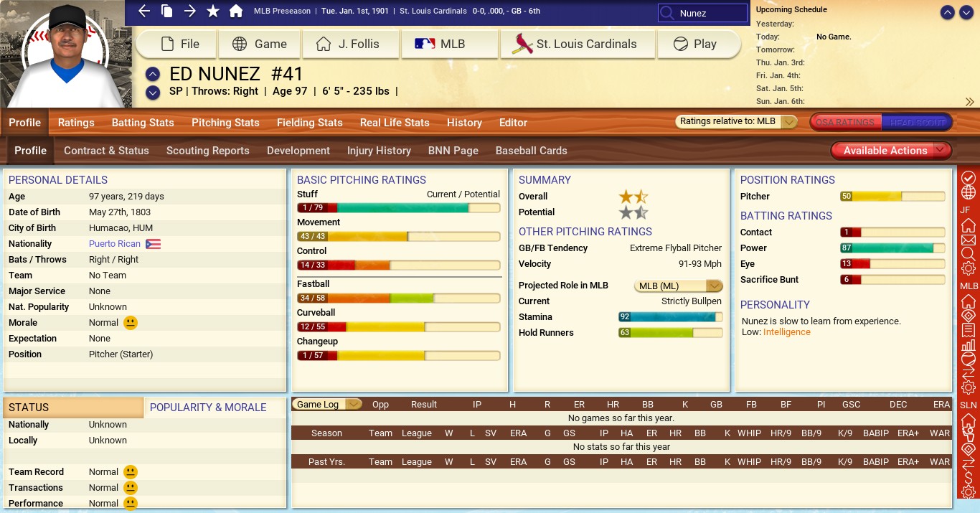Move upcoming schedule down with down arrow
This screenshot has width=980, height=513.
(x=965, y=12)
